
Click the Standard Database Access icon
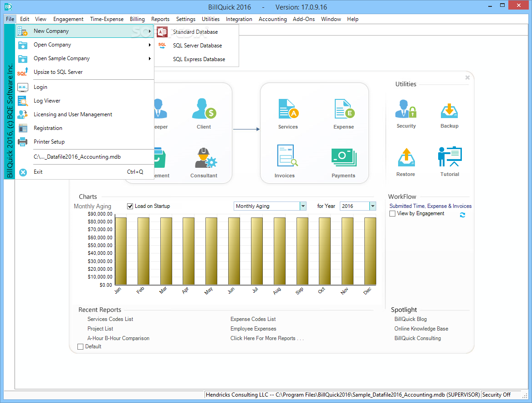click(x=162, y=32)
